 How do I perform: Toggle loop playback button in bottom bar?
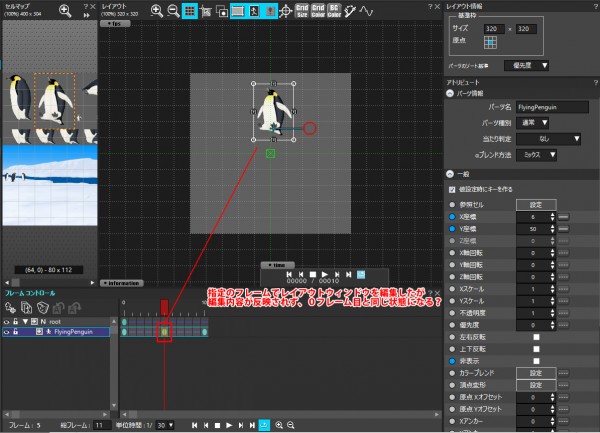[x=264, y=425]
